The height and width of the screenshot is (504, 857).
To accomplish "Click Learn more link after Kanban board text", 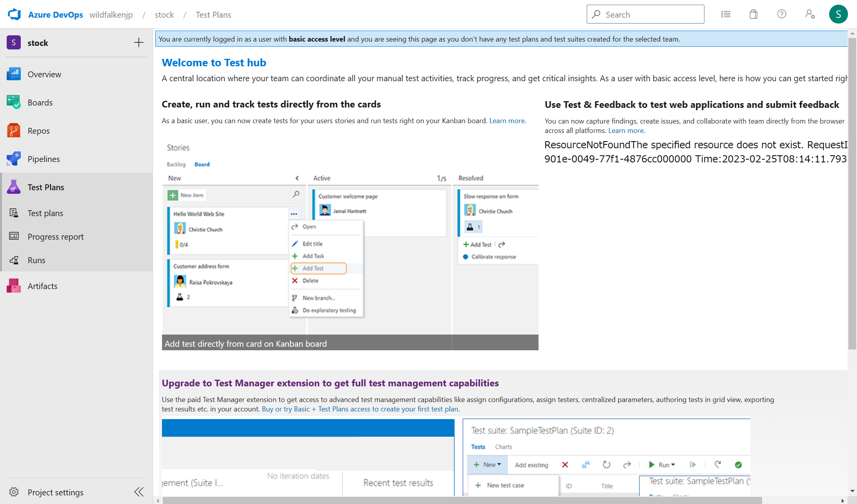I will pos(507,121).
